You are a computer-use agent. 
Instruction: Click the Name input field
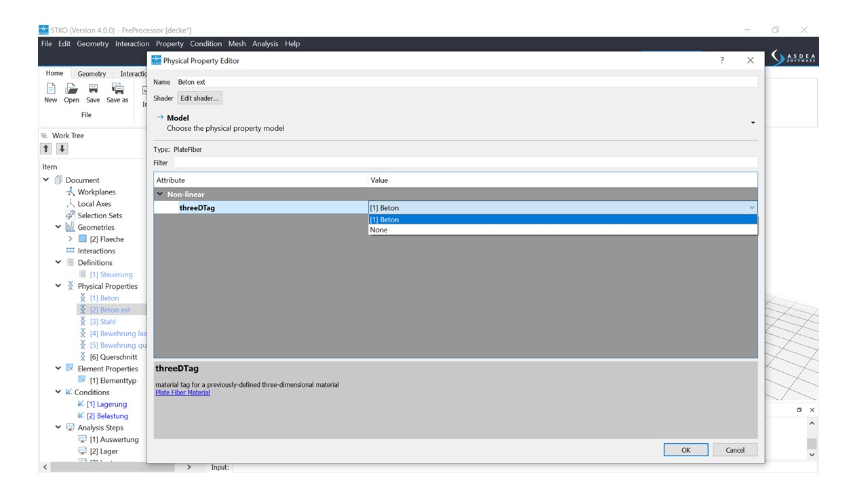click(467, 82)
